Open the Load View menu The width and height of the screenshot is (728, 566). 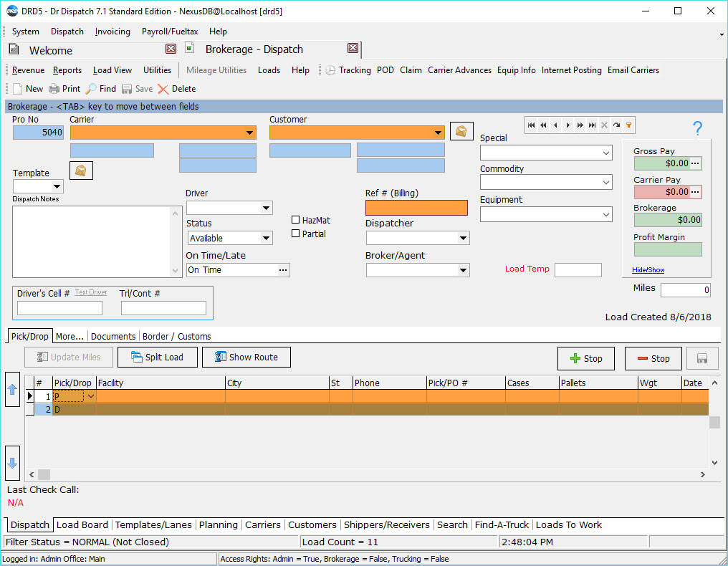112,70
